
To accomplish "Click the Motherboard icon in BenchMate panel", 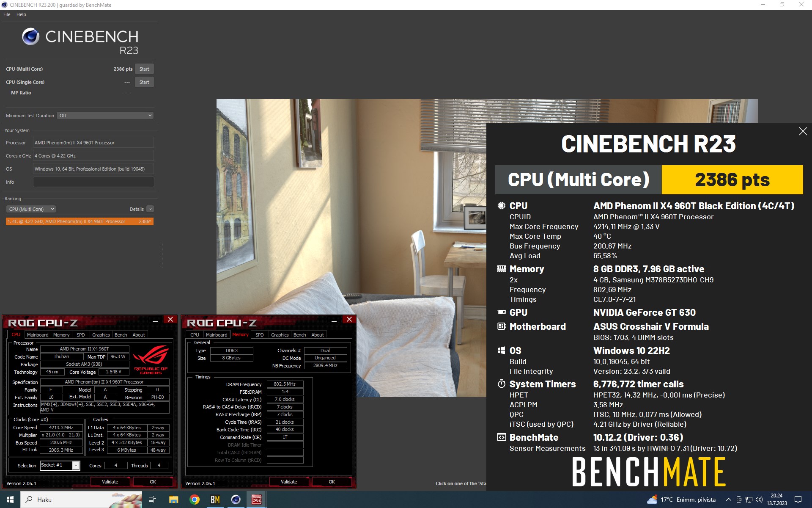I will (501, 326).
